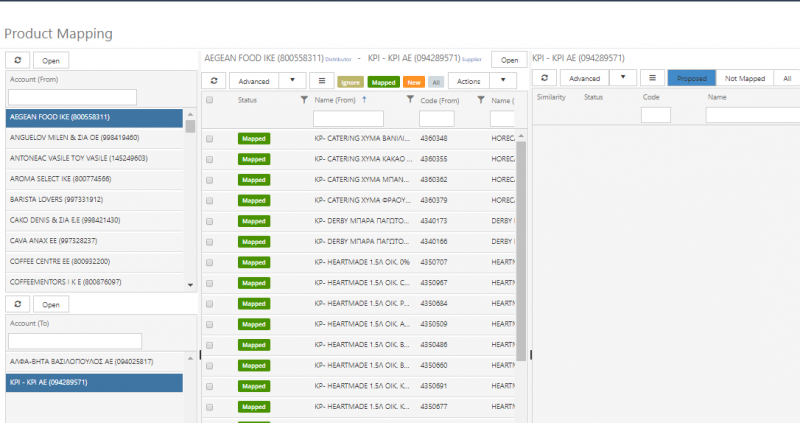Check the row with code 4360348
Viewport: 800px width, 423px height.
point(209,139)
